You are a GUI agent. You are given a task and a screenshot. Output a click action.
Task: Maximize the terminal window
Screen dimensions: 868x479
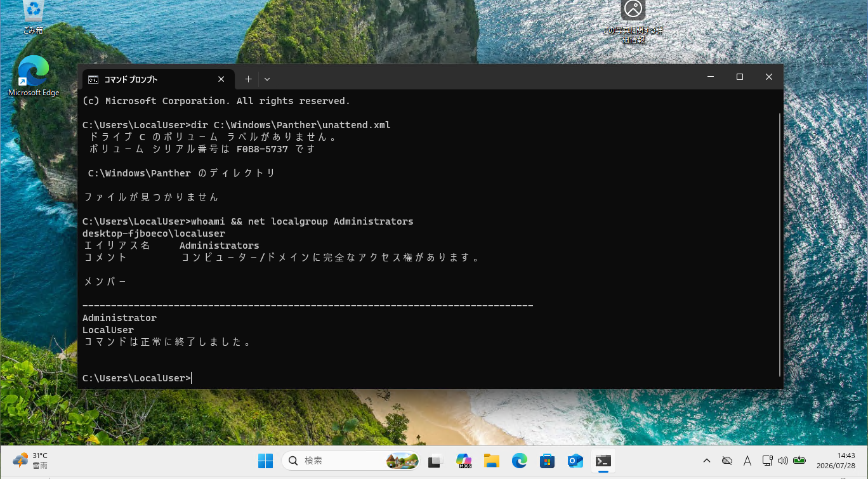pyautogui.click(x=739, y=77)
